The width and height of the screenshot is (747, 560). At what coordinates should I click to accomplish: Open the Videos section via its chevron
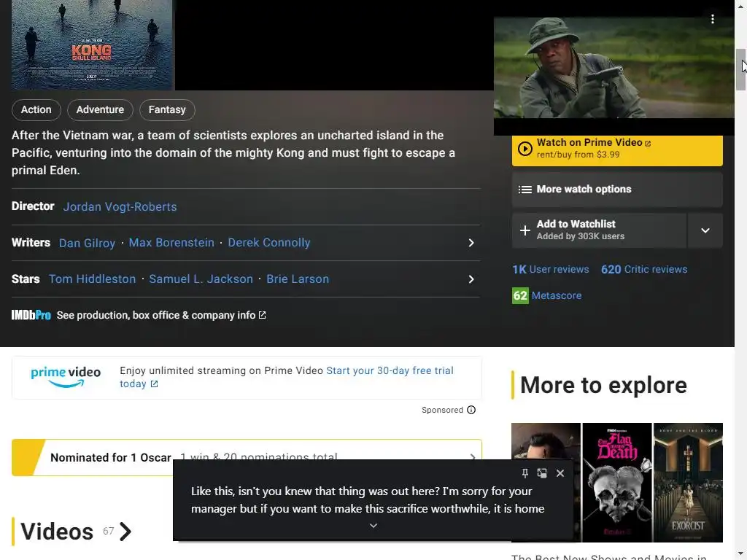point(125,532)
